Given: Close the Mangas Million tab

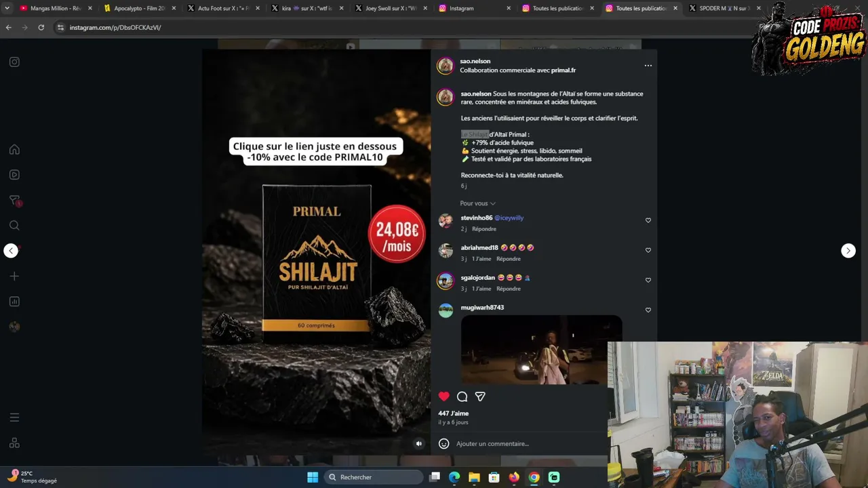Looking at the screenshot, I should tap(90, 8).
